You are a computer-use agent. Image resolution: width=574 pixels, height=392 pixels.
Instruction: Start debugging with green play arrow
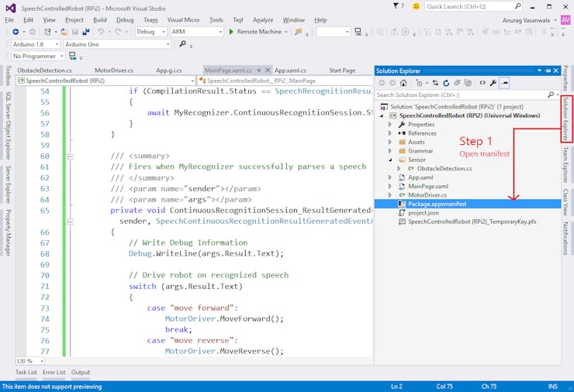tap(231, 32)
